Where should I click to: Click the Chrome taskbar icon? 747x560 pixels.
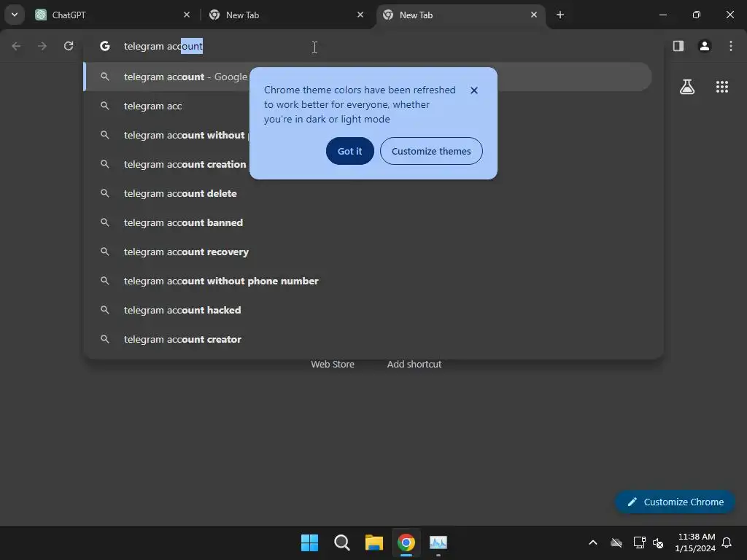pyautogui.click(x=406, y=542)
